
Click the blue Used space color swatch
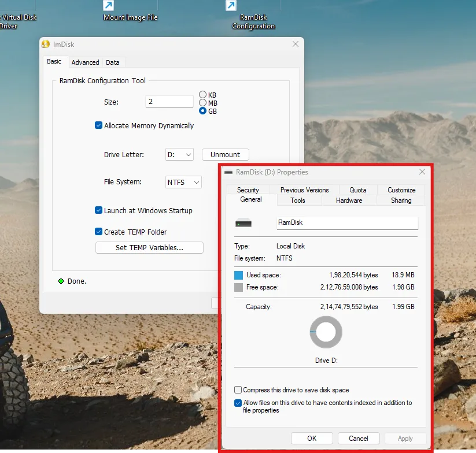[x=239, y=275]
